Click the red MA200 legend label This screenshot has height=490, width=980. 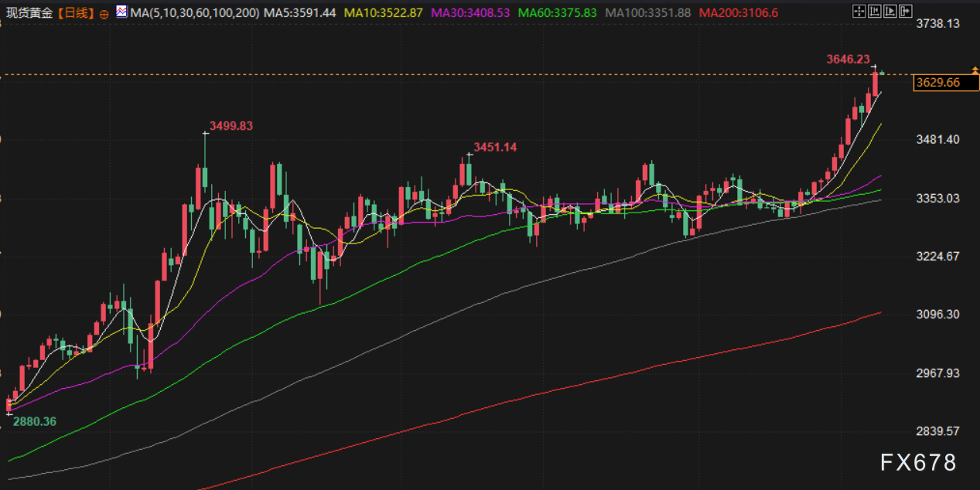(736, 13)
